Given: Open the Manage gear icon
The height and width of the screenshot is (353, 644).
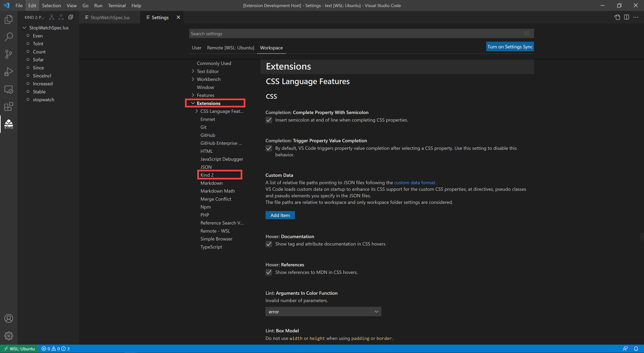Looking at the screenshot, I should pos(9,336).
